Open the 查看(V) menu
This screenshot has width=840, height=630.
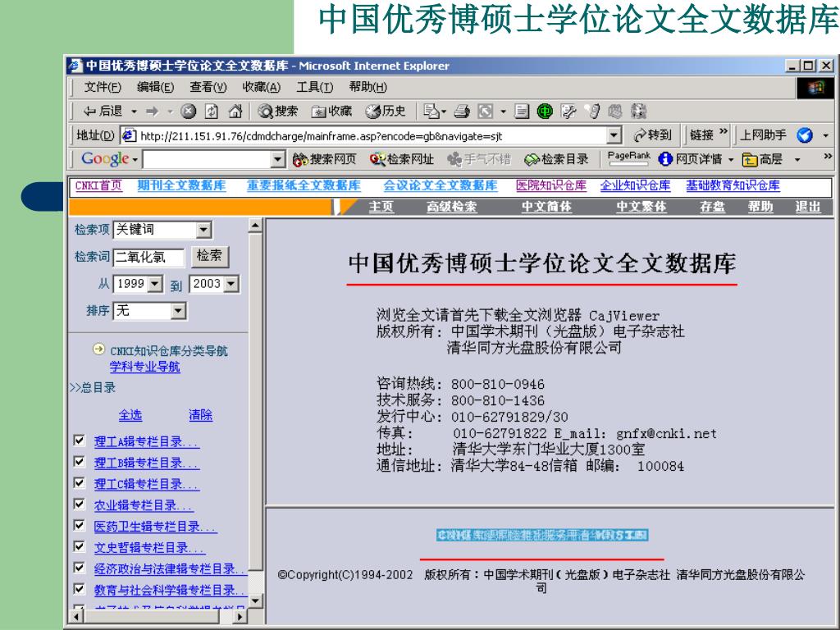(x=208, y=87)
